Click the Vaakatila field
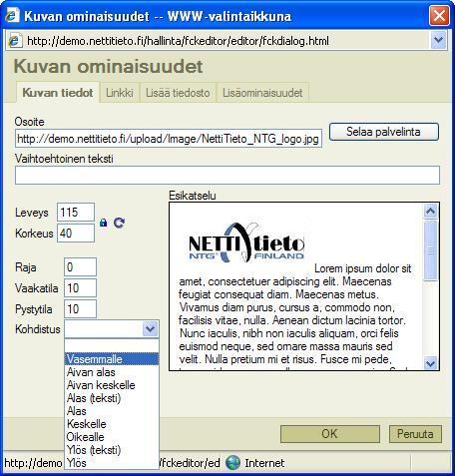This screenshot has height=476, width=455. click(80, 288)
